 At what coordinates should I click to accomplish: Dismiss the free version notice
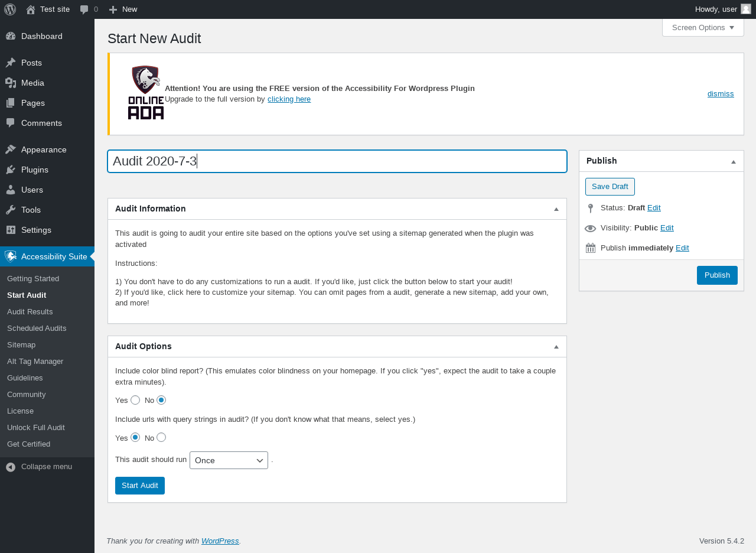point(721,93)
